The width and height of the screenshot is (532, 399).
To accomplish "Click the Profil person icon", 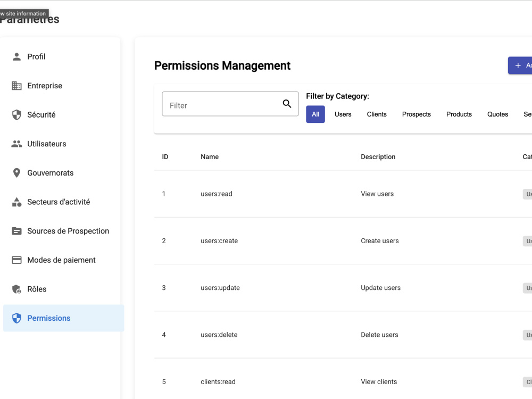I will (16, 57).
